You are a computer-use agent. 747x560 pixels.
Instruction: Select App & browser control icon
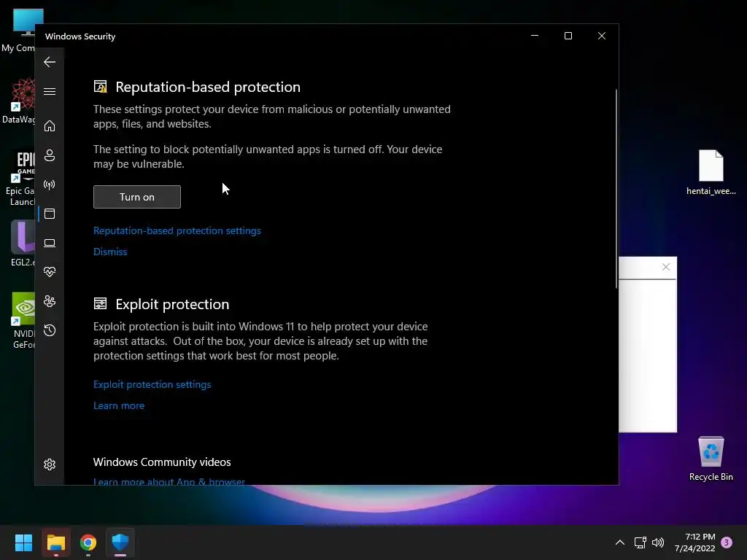50,214
